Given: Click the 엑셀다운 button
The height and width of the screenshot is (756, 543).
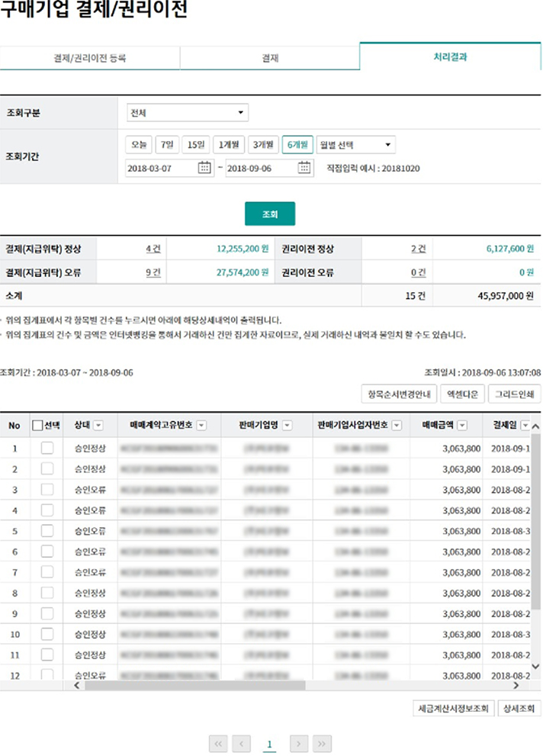Looking at the screenshot, I should click(x=461, y=394).
